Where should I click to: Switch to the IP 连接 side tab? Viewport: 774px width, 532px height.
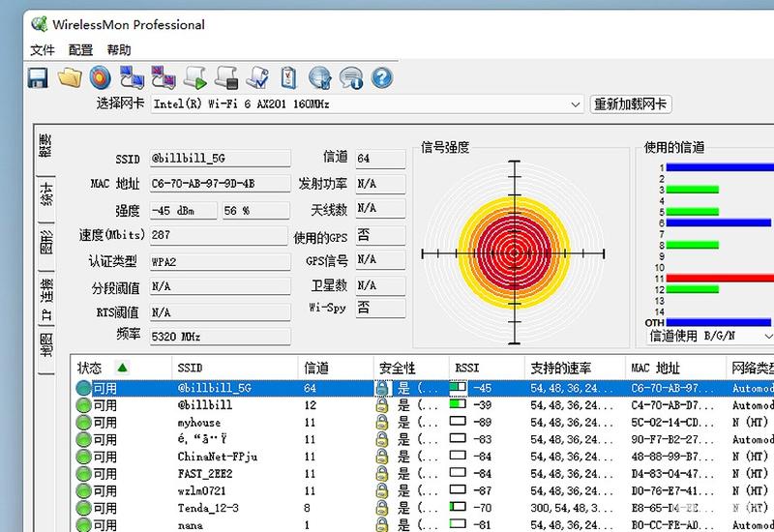tap(45, 298)
